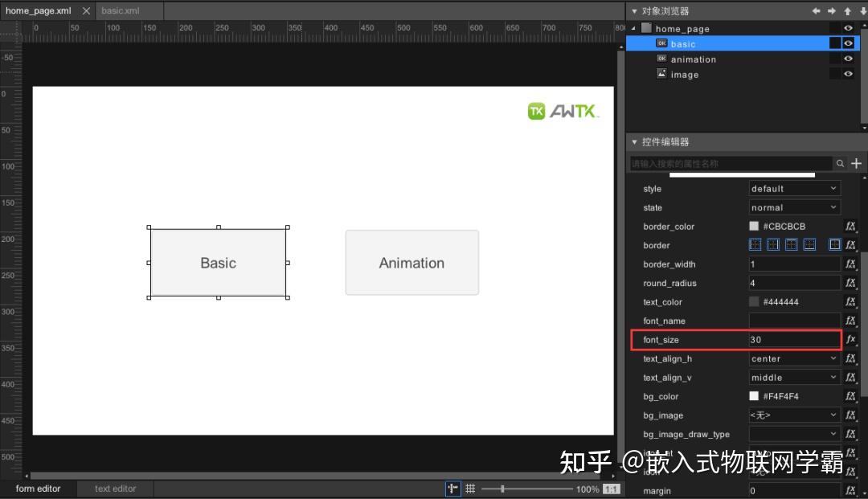The height and width of the screenshot is (499, 868).
Task: Toggle visibility of the 'animation' widget
Action: [848, 59]
